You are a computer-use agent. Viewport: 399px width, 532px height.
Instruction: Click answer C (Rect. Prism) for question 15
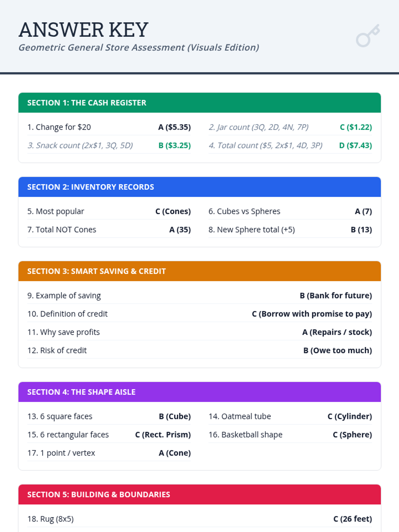(x=163, y=435)
